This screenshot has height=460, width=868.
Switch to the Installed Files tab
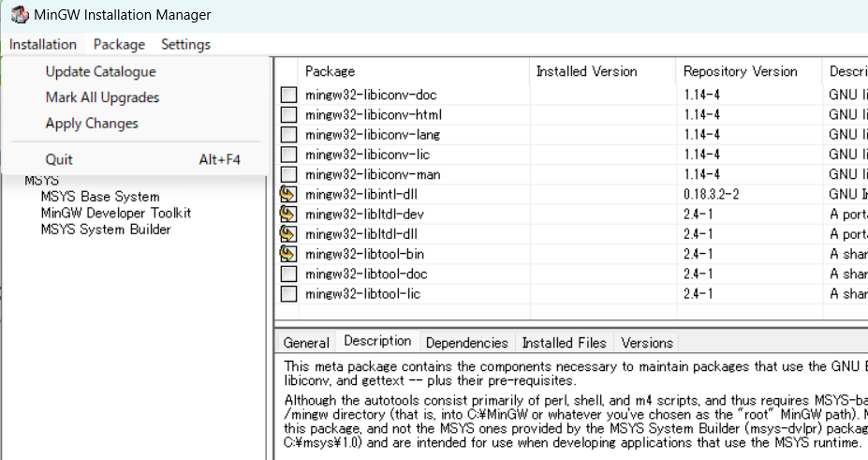565,343
